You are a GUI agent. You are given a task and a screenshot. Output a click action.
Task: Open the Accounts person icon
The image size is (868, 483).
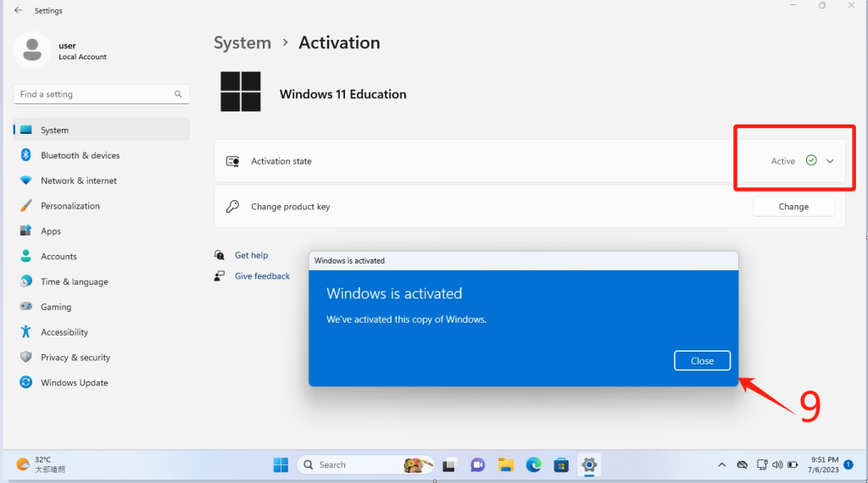(x=25, y=257)
